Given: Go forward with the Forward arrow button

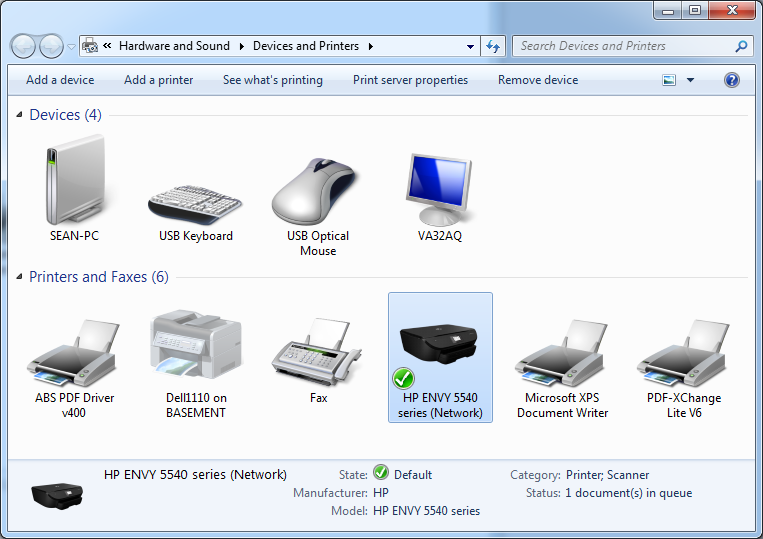Looking at the screenshot, I should tap(51, 47).
